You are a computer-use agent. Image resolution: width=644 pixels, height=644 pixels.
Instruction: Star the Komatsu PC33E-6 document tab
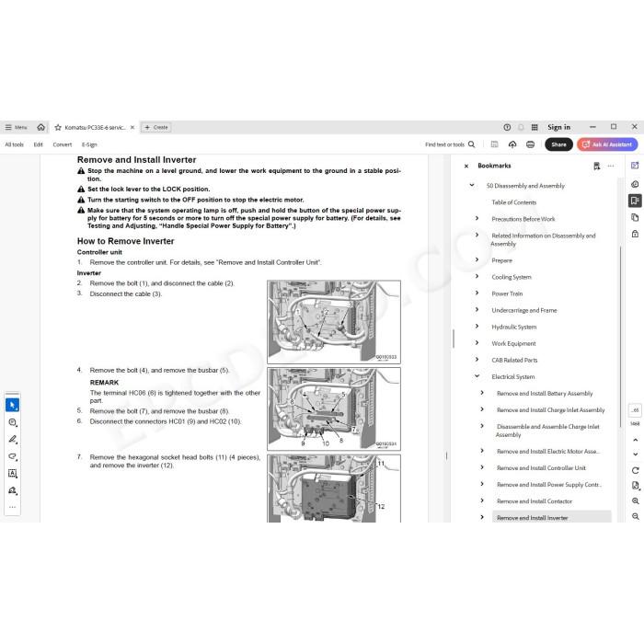58,127
